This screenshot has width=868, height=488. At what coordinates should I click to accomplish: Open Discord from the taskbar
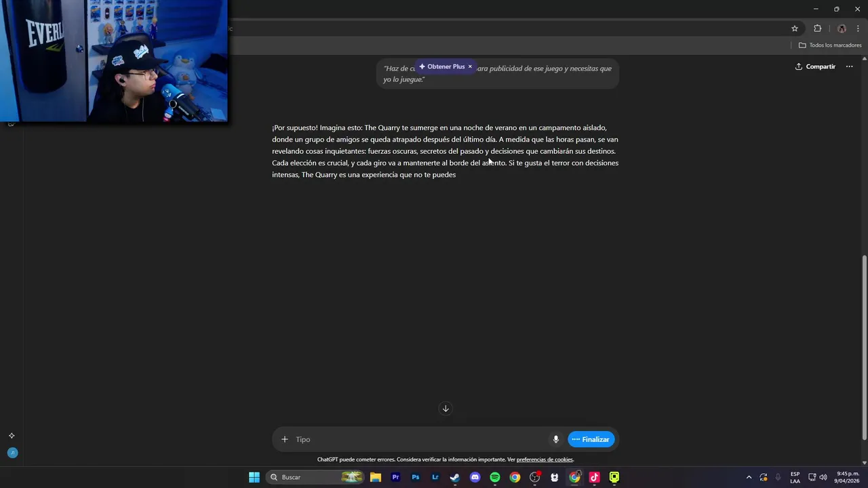click(x=475, y=477)
